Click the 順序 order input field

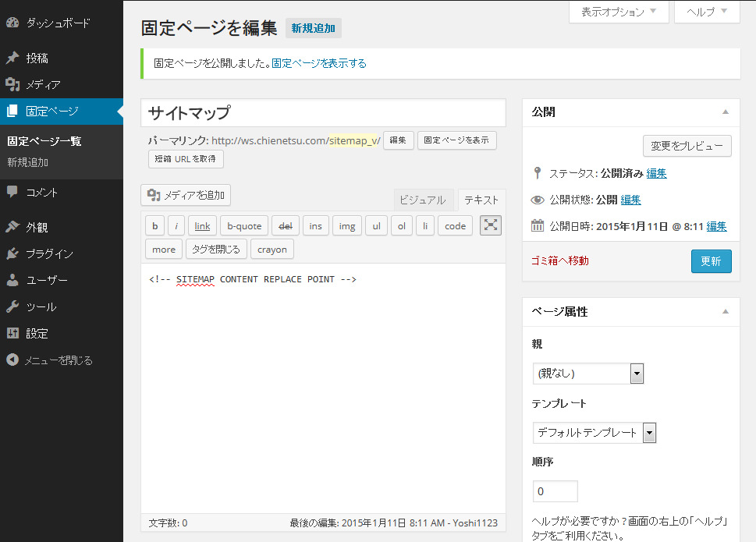point(555,491)
